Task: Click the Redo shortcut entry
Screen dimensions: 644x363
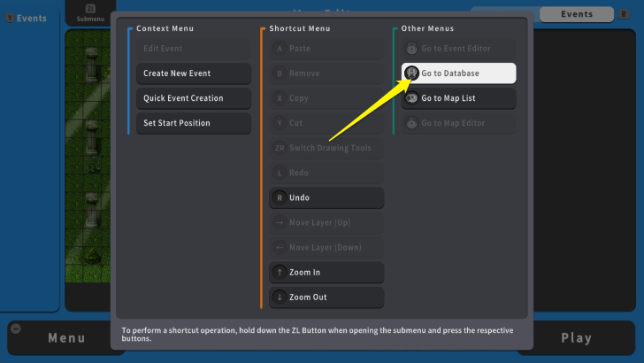Action: [x=326, y=173]
